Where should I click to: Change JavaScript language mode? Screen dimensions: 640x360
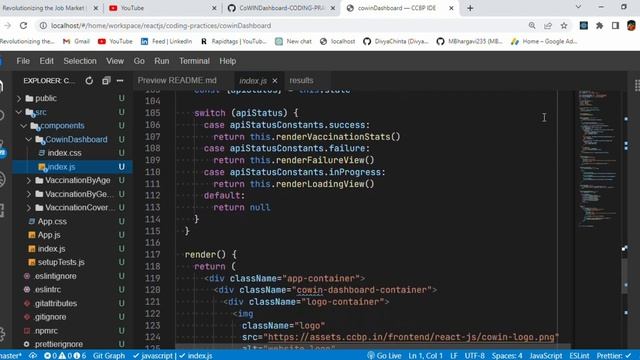point(545,356)
